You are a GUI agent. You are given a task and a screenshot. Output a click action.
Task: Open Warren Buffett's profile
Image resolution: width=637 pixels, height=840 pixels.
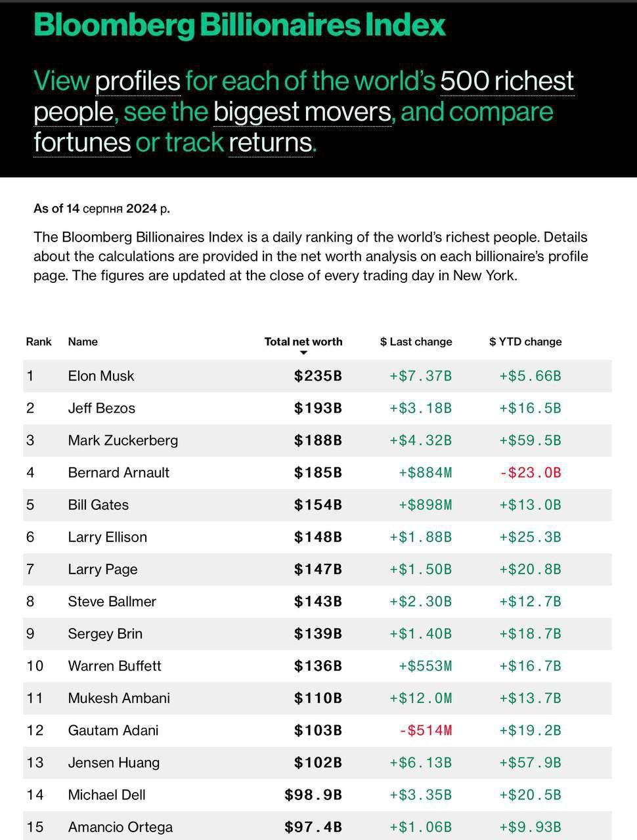[x=115, y=665]
